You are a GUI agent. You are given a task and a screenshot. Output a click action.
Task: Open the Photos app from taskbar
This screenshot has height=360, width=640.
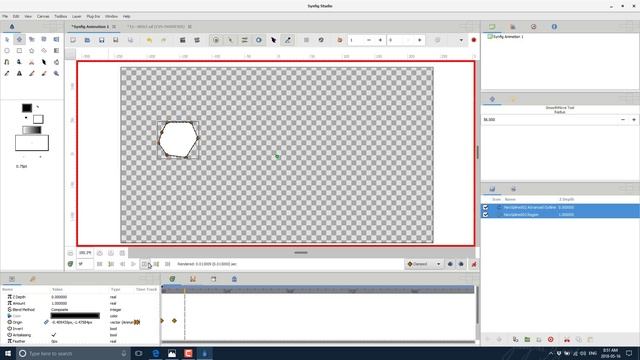click(x=172, y=353)
